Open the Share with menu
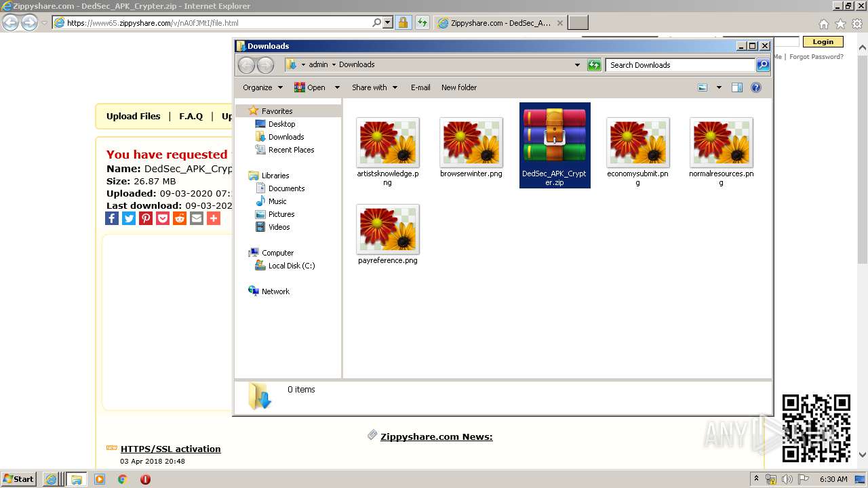This screenshot has height=488, width=868. pos(375,87)
